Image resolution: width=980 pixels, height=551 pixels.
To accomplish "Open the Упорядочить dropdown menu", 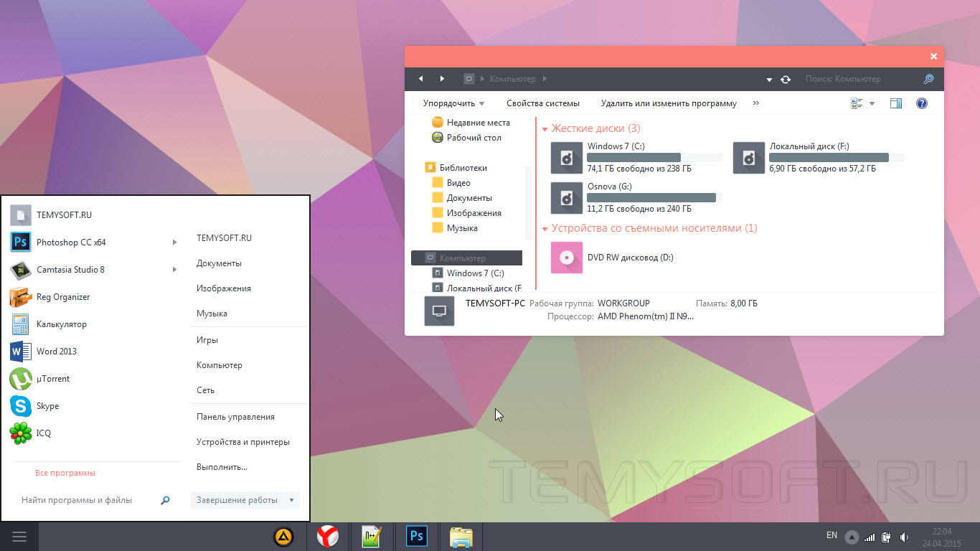I will tap(454, 103).
